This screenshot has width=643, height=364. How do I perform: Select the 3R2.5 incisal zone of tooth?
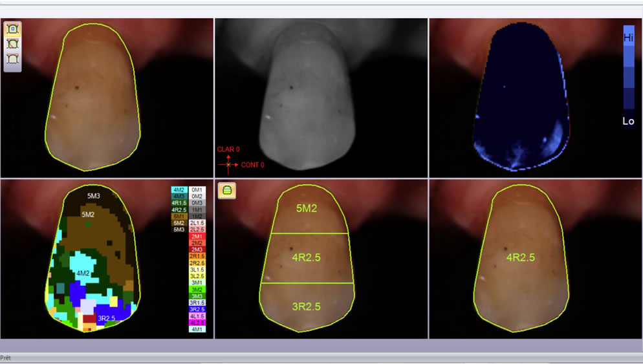pos(306,306)
